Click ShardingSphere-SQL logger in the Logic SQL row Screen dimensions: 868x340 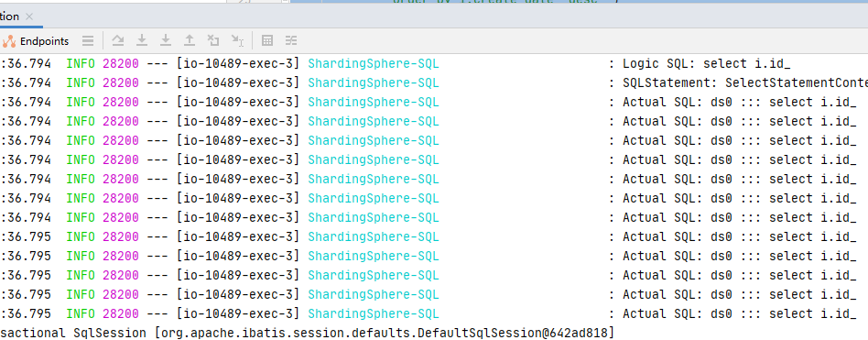(x=373, y=63)
